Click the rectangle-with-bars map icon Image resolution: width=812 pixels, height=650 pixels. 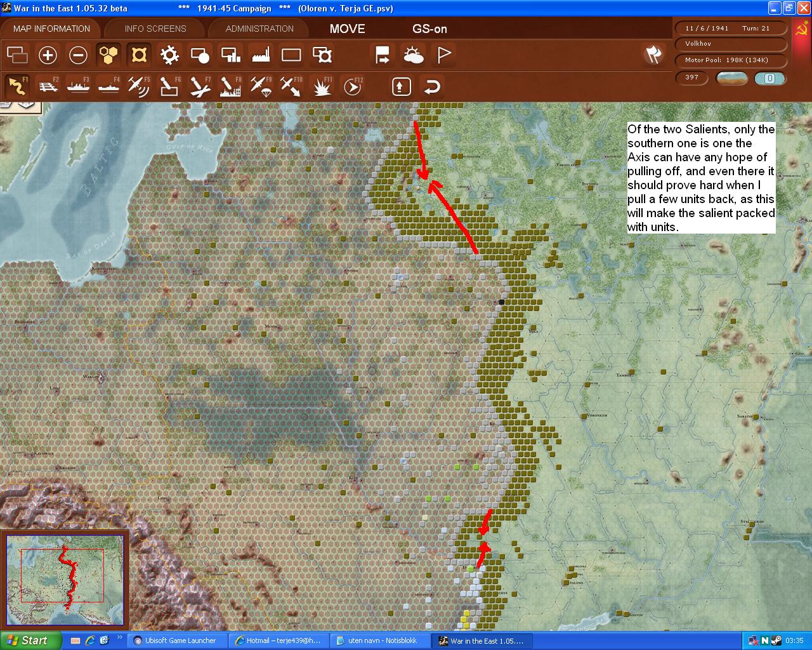pyautogui.click(x=230, y=55)
